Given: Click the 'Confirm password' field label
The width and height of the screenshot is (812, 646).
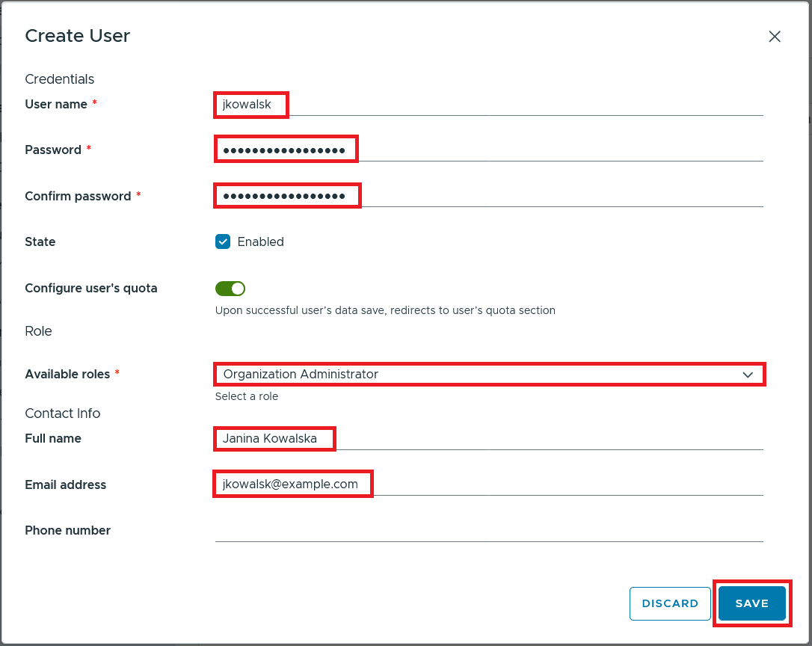Looking at the screenshot, I should coord(78,196).
